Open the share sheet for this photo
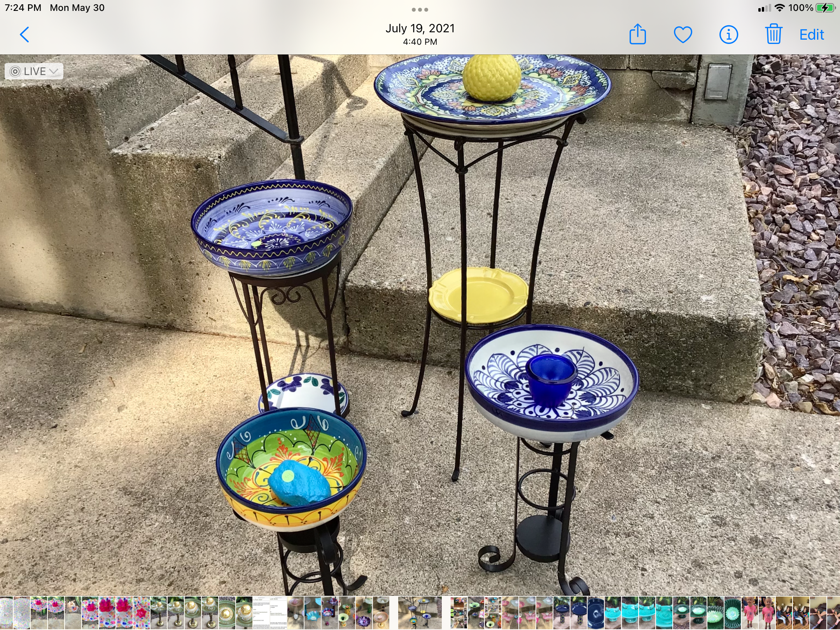 (x=638, y=34)
